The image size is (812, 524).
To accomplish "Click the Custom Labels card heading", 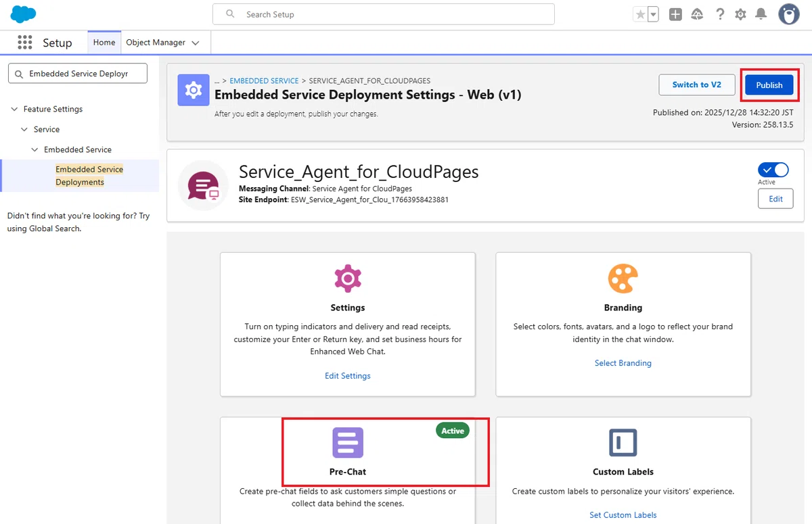I will [x=623, y=472].
